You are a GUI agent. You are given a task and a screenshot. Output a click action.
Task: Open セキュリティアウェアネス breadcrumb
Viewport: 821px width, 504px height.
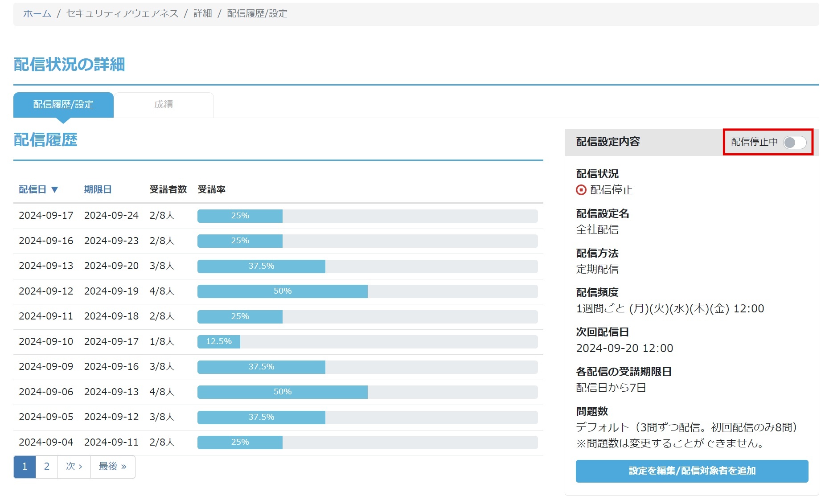pos(123,14)
